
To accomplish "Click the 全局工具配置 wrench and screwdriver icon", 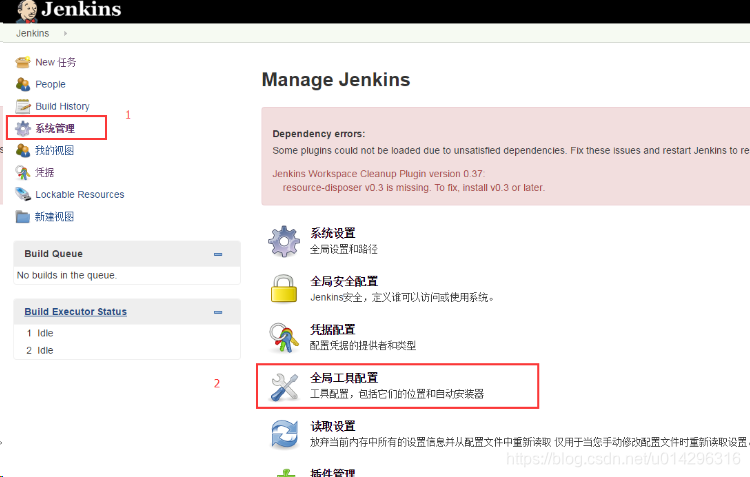I will 284,387.
